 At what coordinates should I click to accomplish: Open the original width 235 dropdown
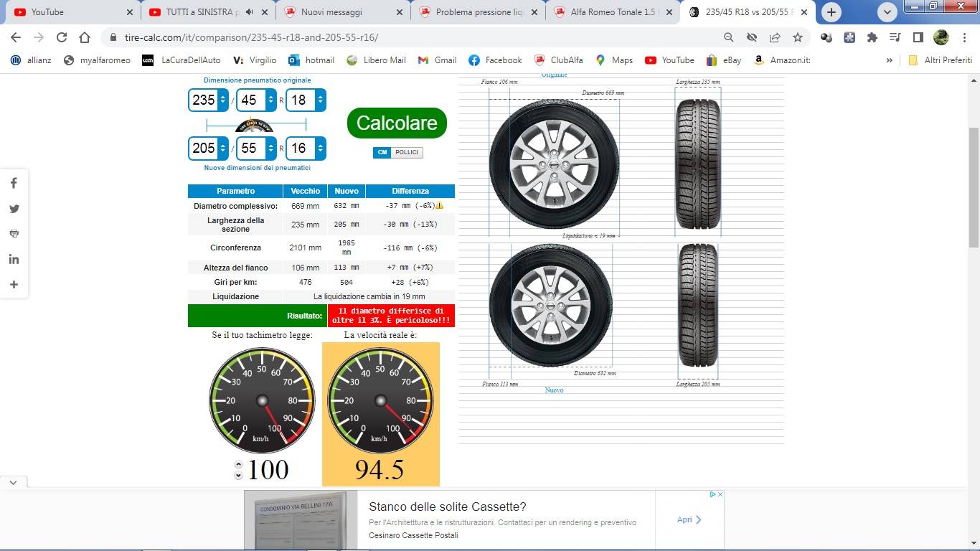(222, 100)
